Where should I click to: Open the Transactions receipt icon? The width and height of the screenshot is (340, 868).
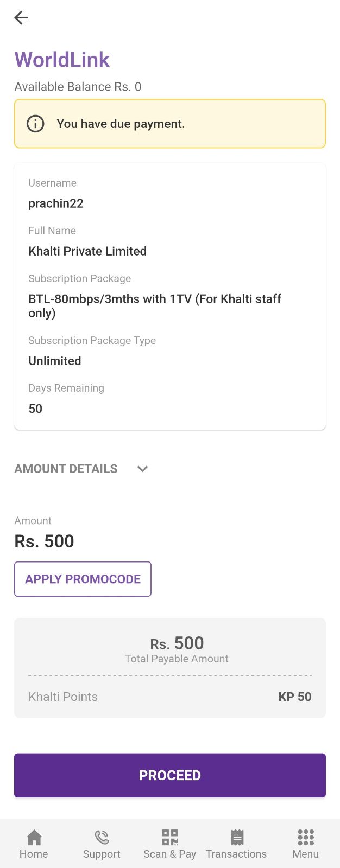(x=237, y=838)
